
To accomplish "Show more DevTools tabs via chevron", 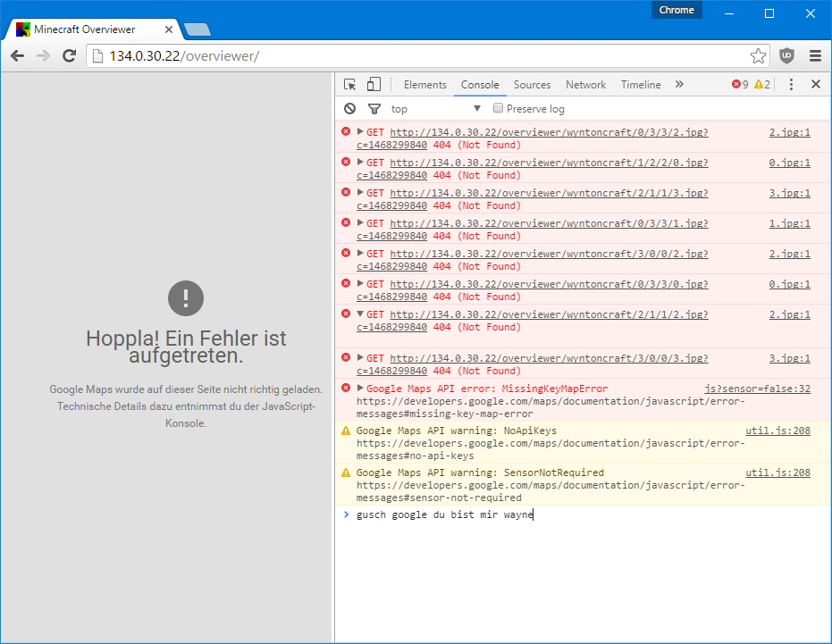I will (x=679, y=85).
